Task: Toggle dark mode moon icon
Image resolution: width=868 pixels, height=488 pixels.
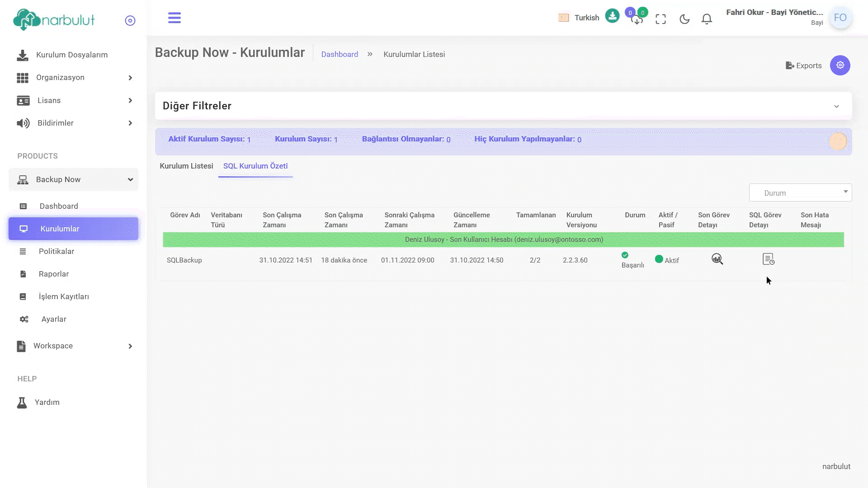Action: pos(684,19)
